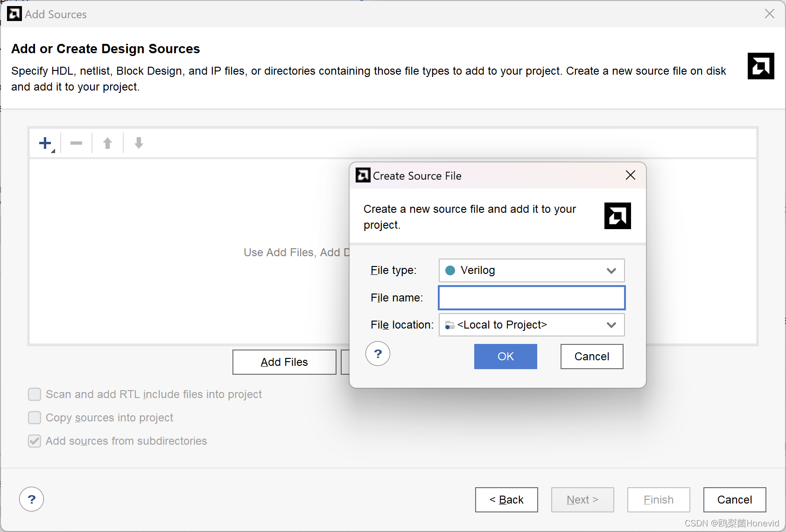Click the Local to Project folder icon

pos(450,325)
